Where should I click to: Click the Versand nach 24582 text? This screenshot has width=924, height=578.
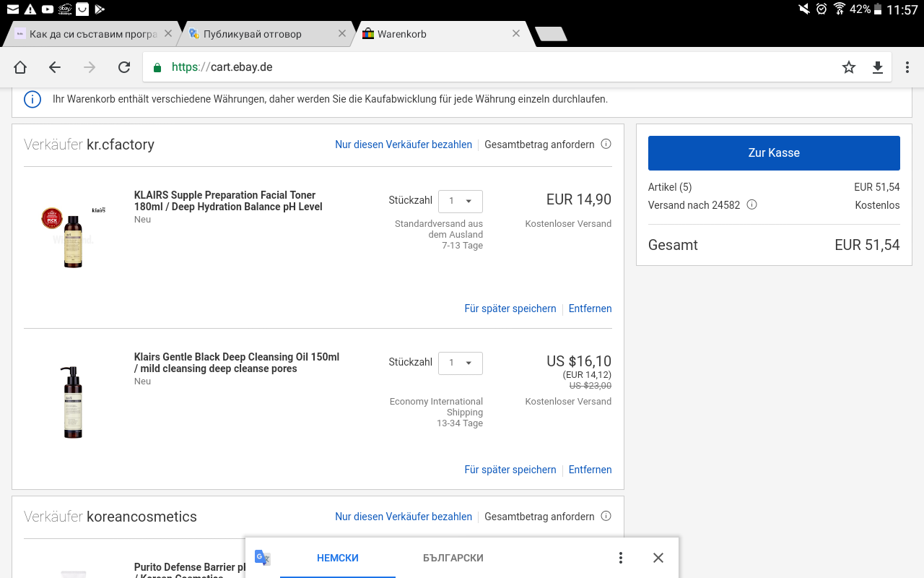pos(694,205)
